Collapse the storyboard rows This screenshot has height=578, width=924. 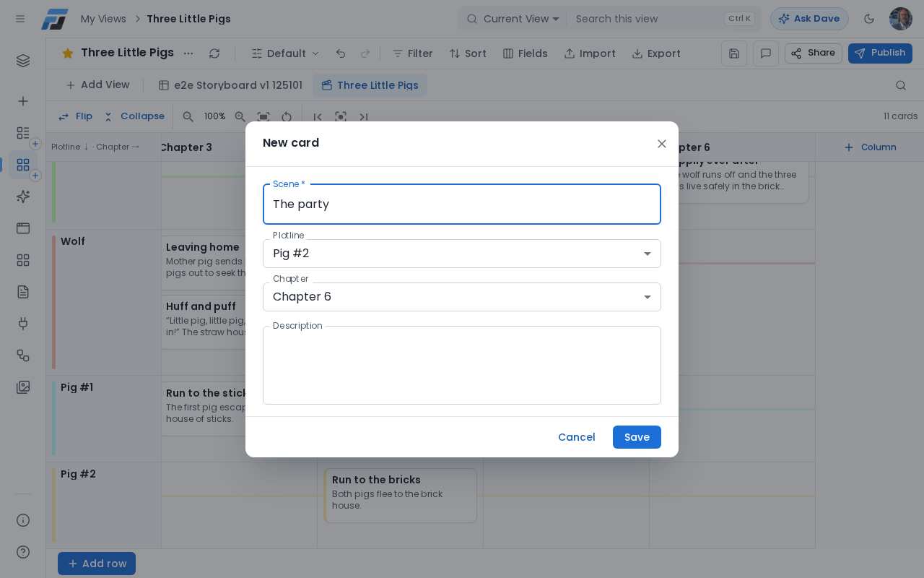134,116
